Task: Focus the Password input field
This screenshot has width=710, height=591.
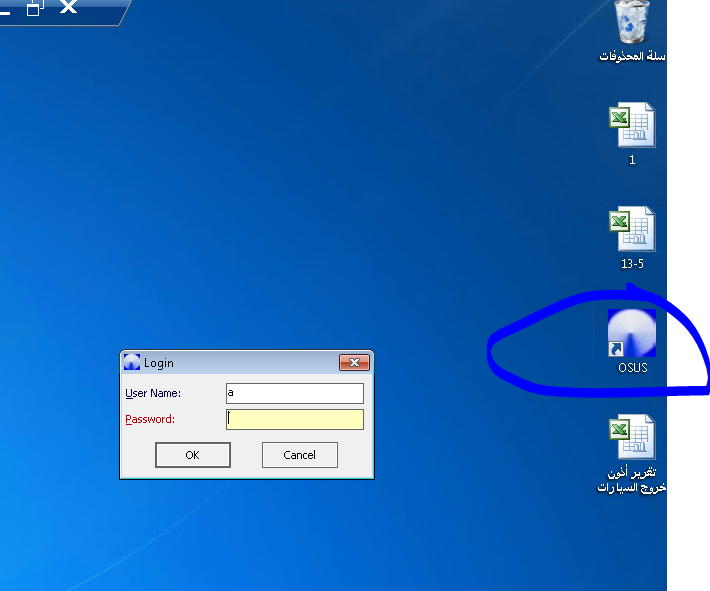Action: pyautogui.click(x=295, y=419)
